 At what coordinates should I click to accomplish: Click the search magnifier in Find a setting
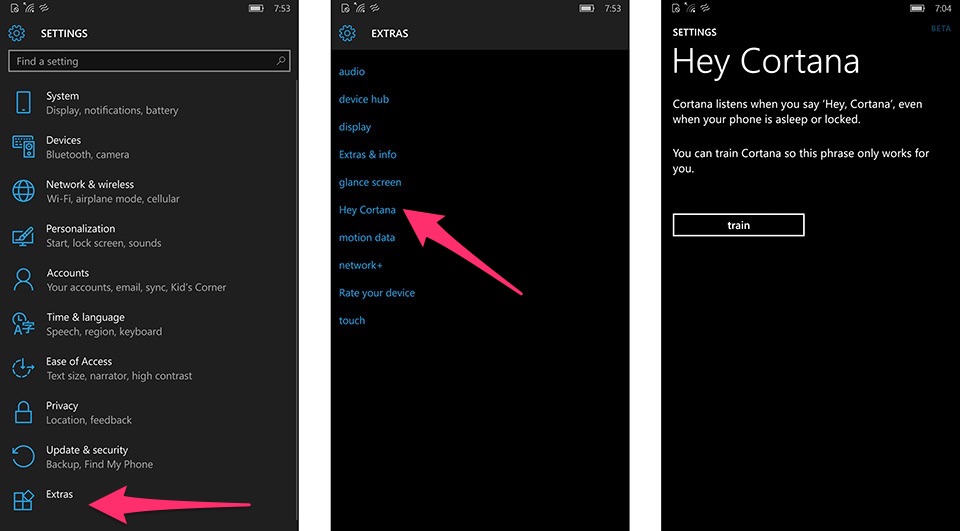[281, 61]
